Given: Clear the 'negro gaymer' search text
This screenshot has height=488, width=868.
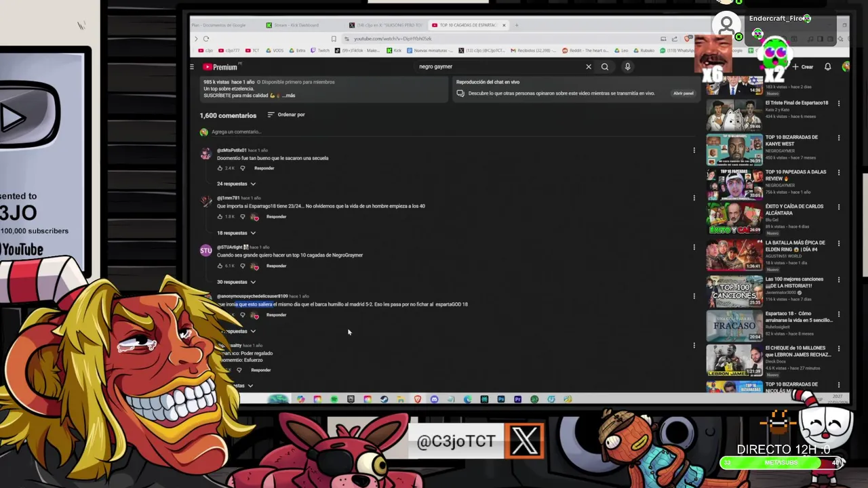Looking at the screenshot, I should click(589, 66).
